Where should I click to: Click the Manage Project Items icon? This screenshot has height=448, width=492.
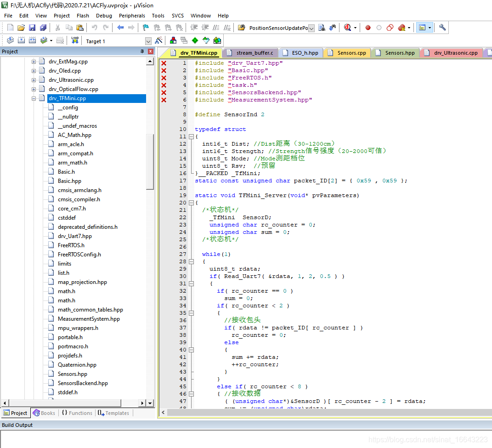click(x=173, y=41)
